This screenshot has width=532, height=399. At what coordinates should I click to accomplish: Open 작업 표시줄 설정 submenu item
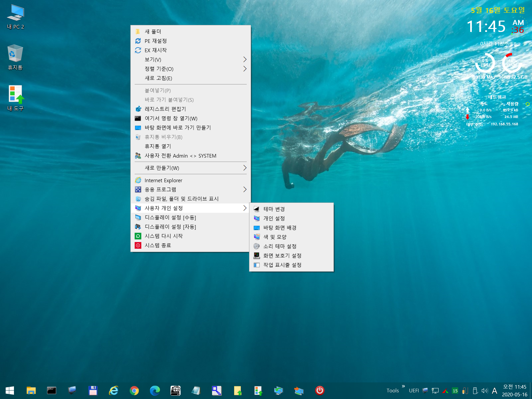click(291, 265)
